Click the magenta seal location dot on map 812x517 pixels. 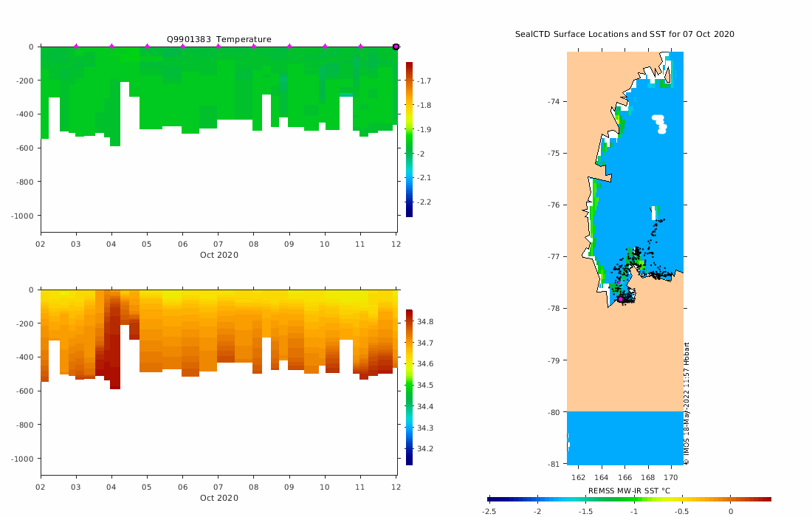[x=620, y=299]
